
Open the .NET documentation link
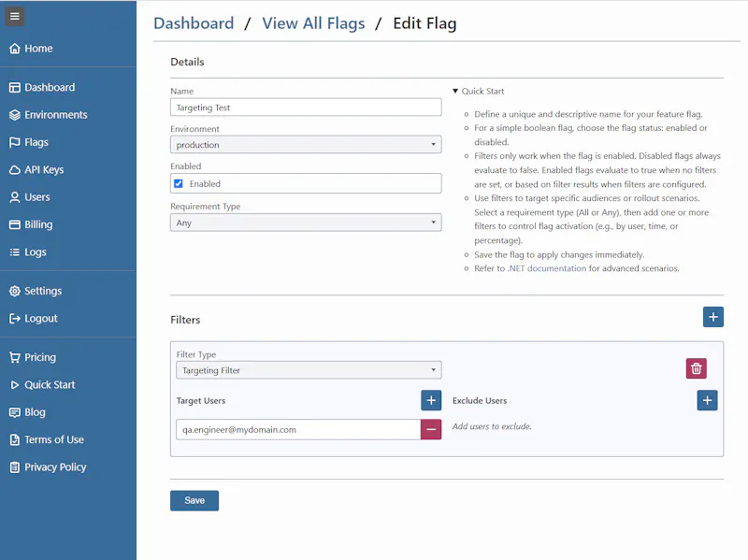[x=547, y=268]
